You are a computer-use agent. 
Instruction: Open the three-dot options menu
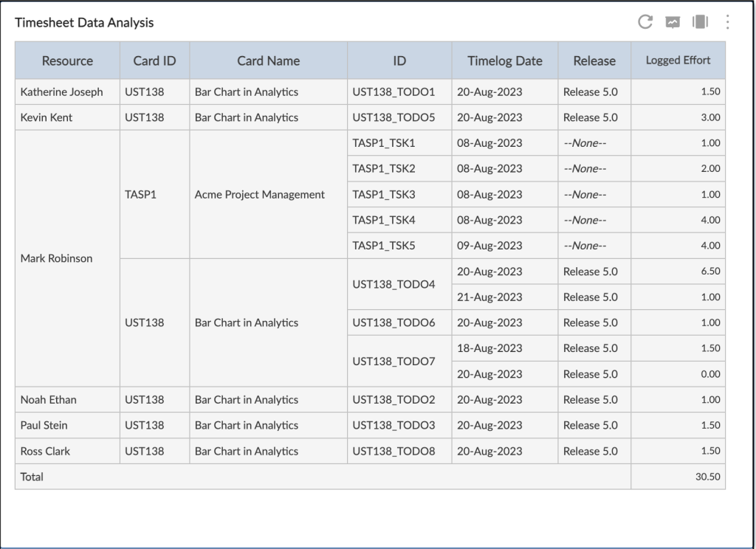point(726,22)
